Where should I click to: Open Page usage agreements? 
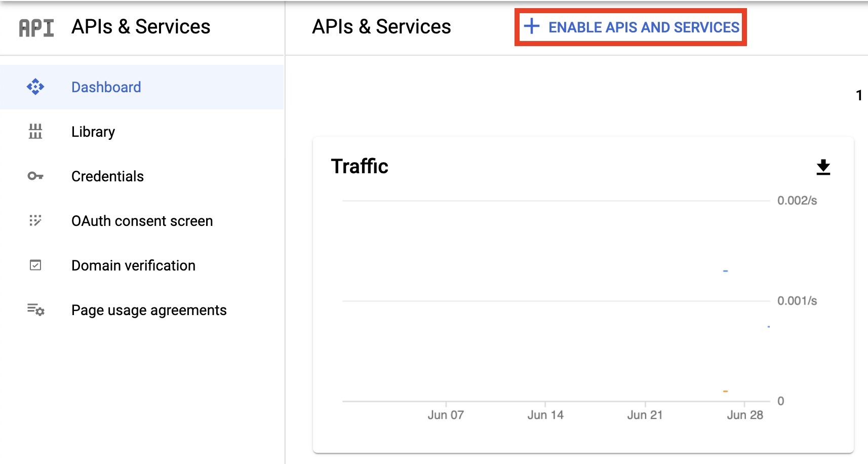click(x=149, y=310)
